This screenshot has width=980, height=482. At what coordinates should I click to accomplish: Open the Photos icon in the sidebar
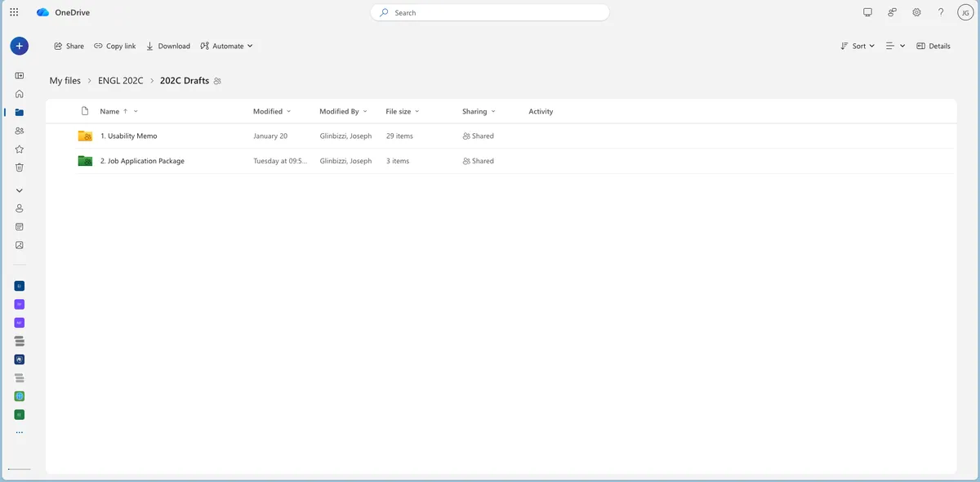click(19, 245)
